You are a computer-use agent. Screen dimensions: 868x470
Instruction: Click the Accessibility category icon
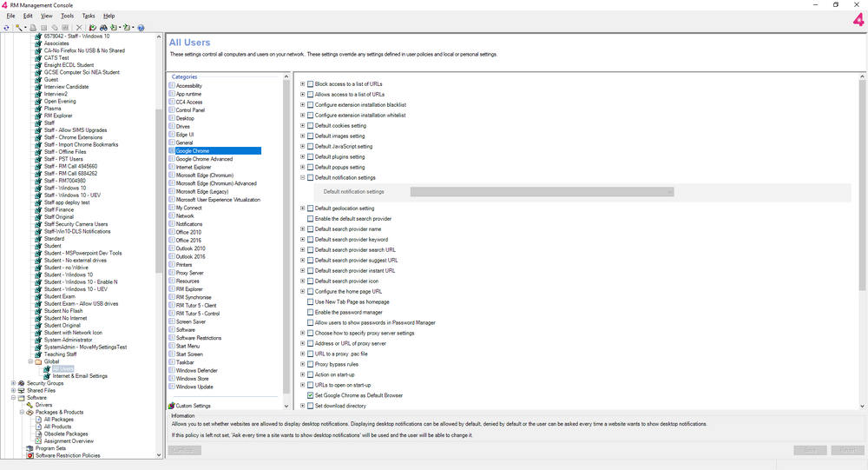pos(172,85)
